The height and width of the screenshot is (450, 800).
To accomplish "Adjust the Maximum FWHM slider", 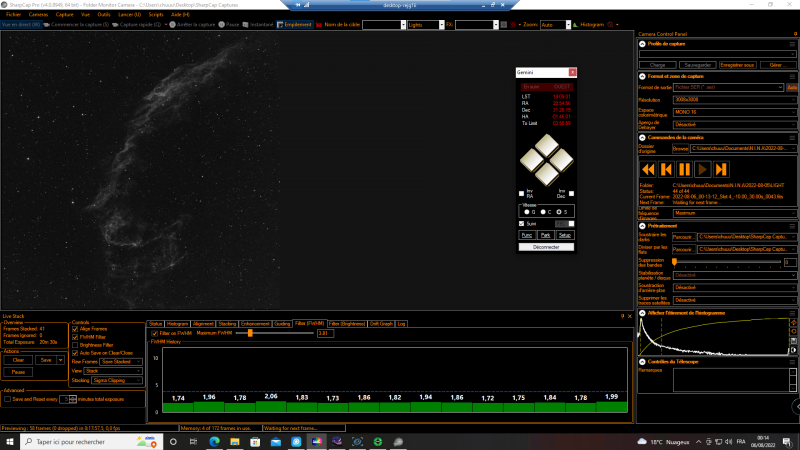I will [250, 333].
